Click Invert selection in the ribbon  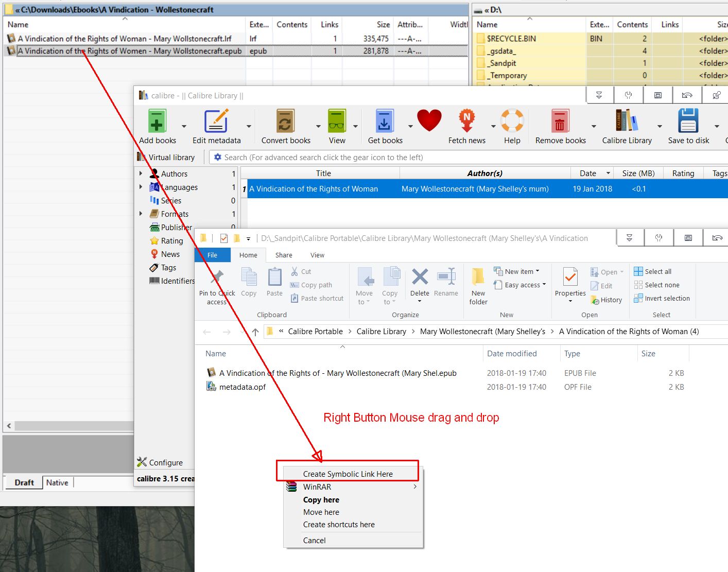662,298
